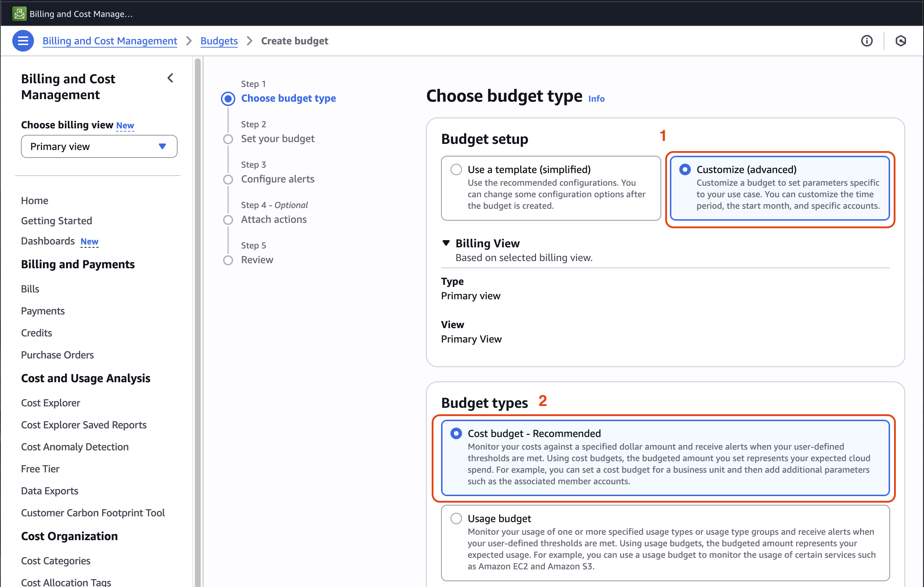Image resolution: width=924 pixels, height=587 pixels.
Task: Open the hamburger navigation menu icon
Action: click(x=23, y=41)
